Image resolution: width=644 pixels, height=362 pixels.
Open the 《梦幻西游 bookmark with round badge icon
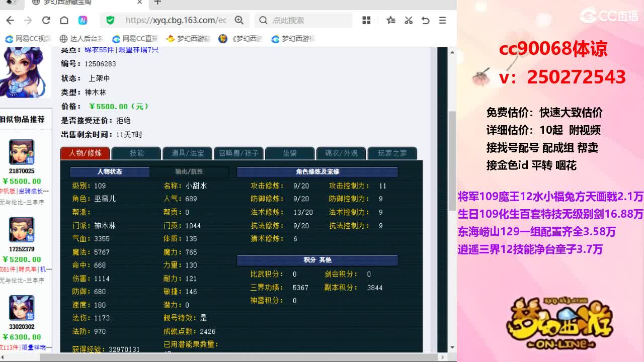[241, 39]
